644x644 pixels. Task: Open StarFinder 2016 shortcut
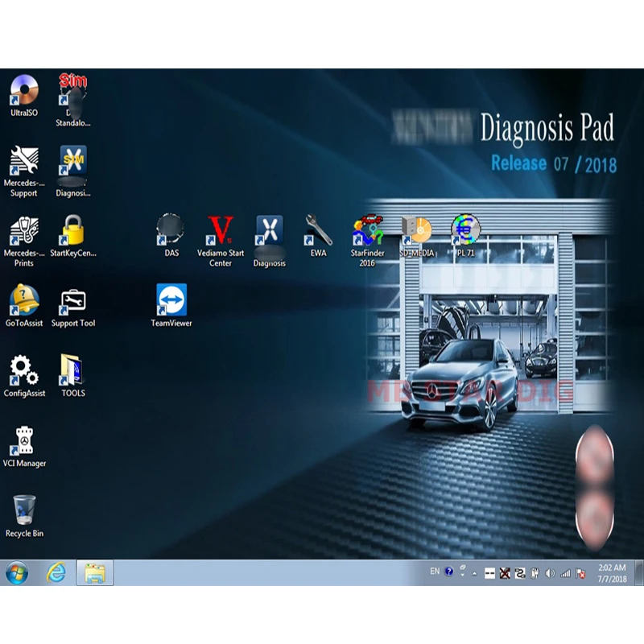point(368,241)
